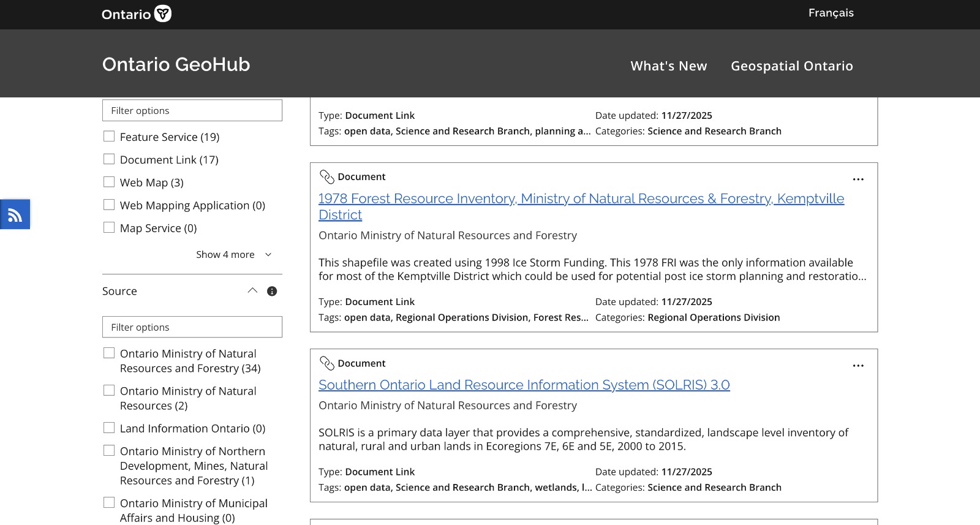The image size is (980, 525).
Task: Go to Geospatial Ontario
Action: point(791,66)
